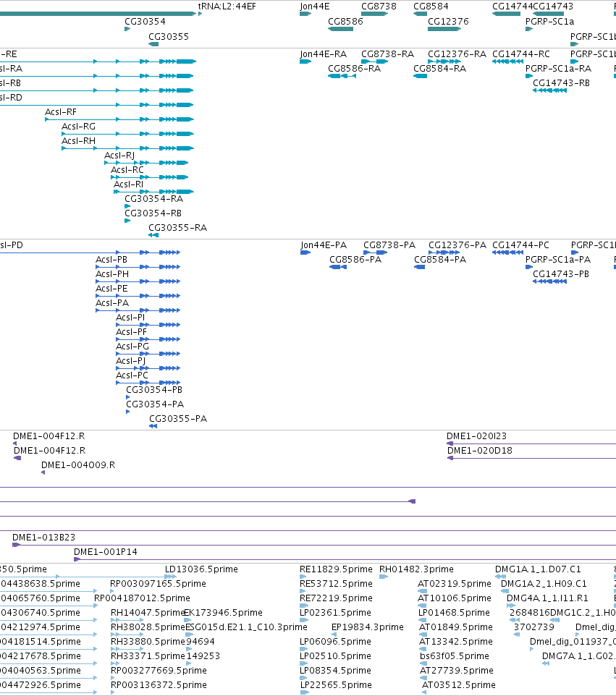Select protein CG30355-PA
The height and width of the screenshot is (696, 616).
click(x=177, y=419)
